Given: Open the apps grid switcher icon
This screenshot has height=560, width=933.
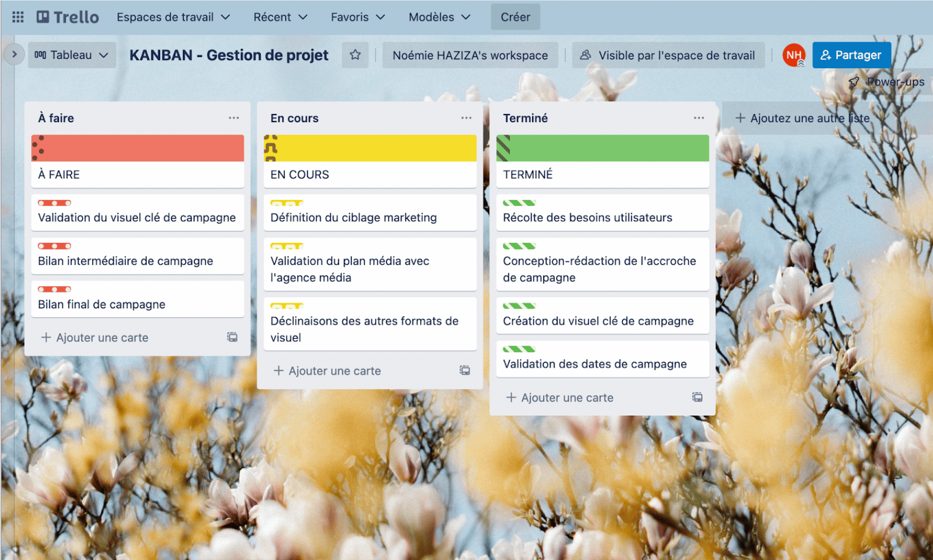Looking at the screenshot, I should (18, 17).
